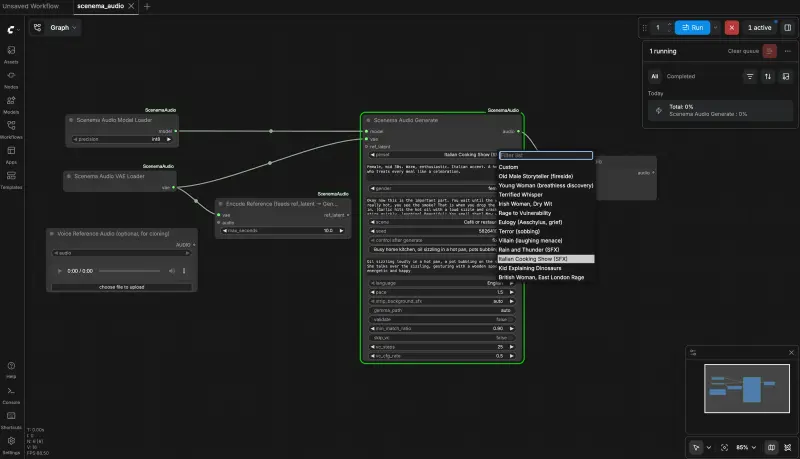Image resolution: width=800 pixels, height=459 pixels.
Task: Close the minimap panel
Action: [791, 352]
